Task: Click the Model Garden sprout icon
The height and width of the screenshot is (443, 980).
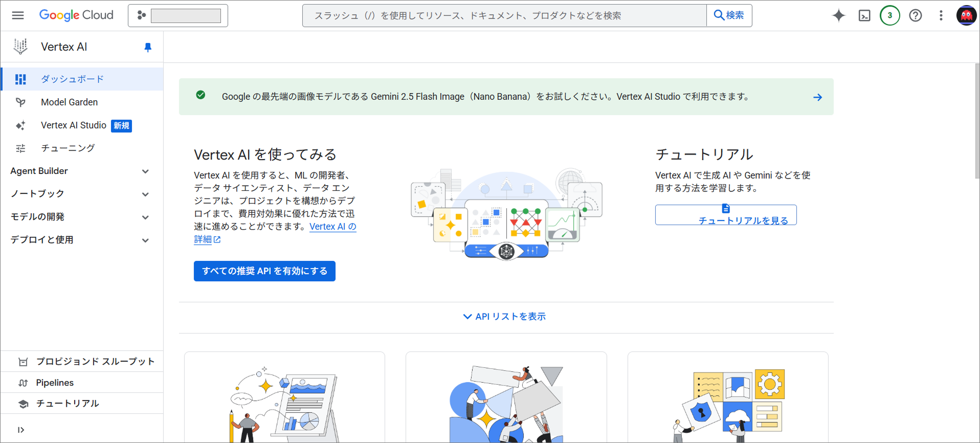Action: coord(20,102)
